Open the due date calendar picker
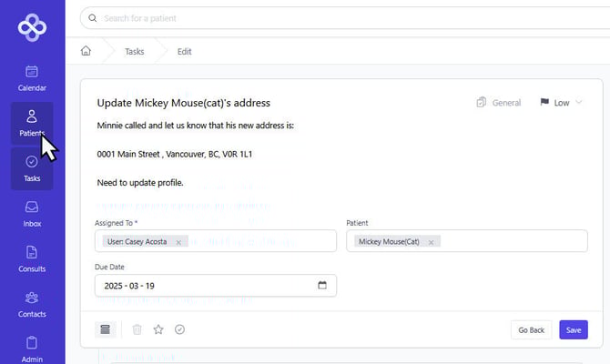This screenshot has height=364, width=610. [x=322, y=285]
